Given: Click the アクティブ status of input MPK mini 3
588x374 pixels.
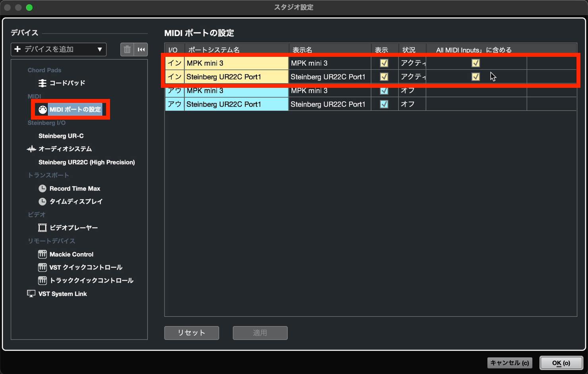Looking at the screenshot, I should (x=412, y=63).
